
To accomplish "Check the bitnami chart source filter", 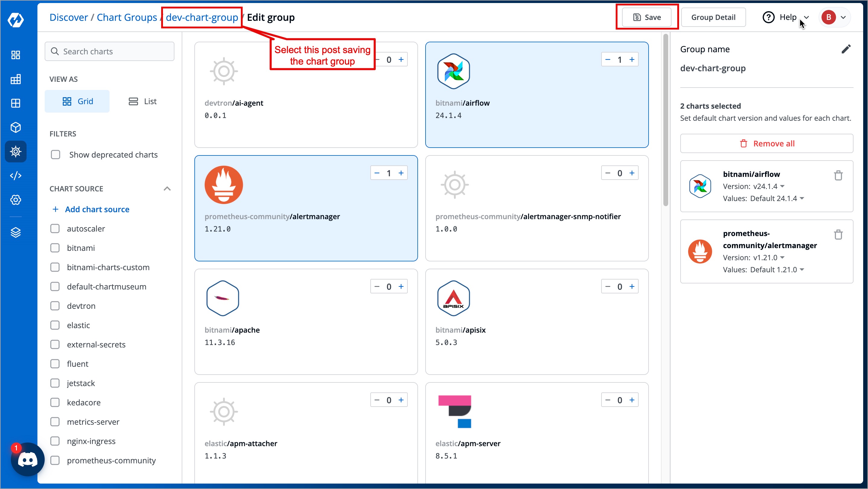I will click(x=55, y=248).
